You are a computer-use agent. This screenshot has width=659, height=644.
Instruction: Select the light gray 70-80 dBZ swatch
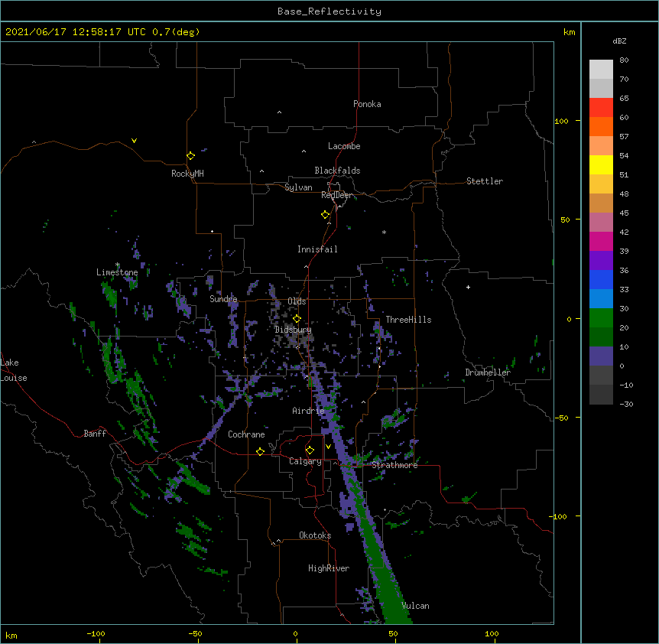[601, 69]
